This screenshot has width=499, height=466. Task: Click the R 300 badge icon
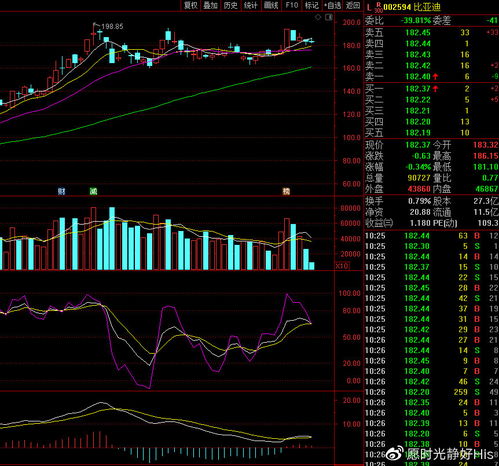point(379,7)
